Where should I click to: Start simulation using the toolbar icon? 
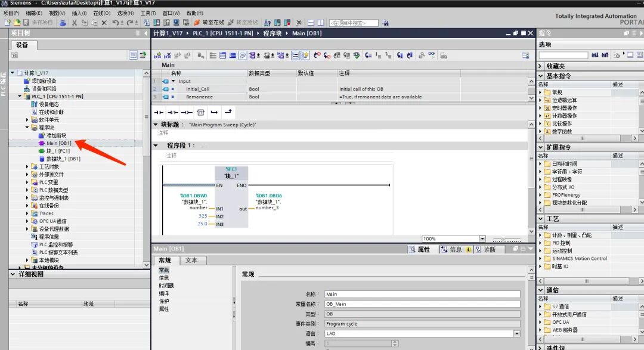click(176, 23)
